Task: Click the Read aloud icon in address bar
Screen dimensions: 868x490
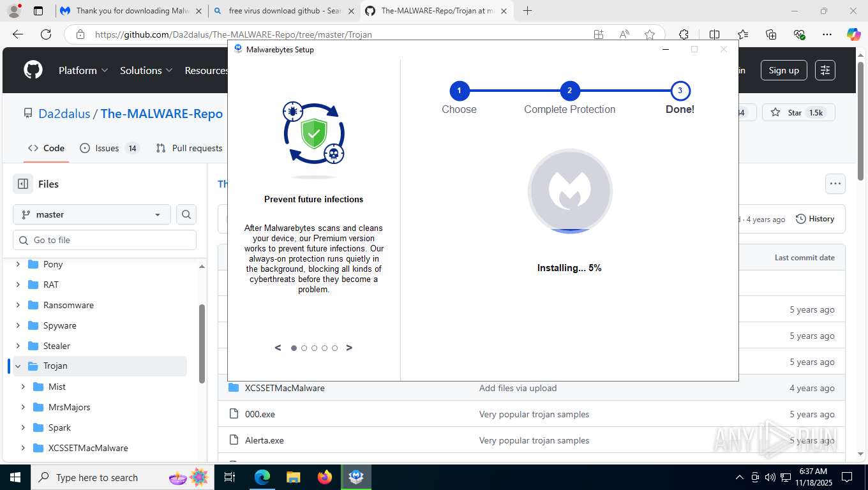Action: [x=624, y=34]
